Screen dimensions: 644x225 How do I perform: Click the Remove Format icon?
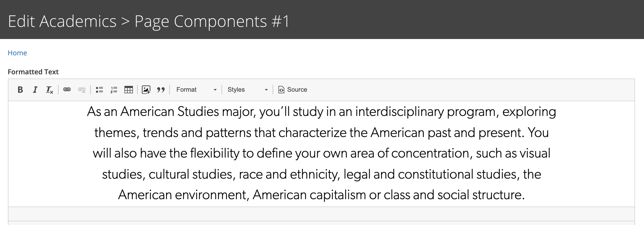tap(50, 90)
